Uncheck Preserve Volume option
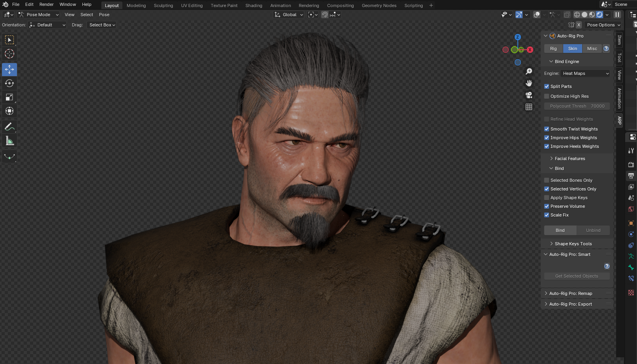The width and height of the screenshot is (637, 364). (x=547, y=206)
